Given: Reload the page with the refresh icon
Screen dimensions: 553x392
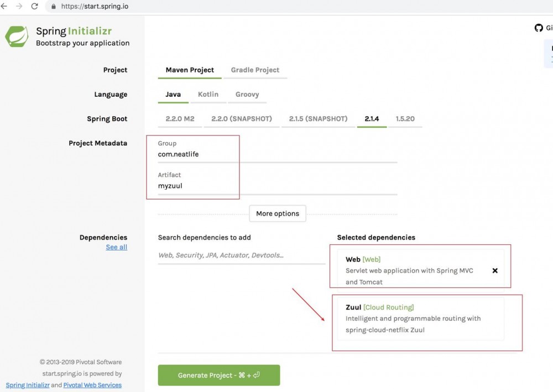Looking at the screenshot, I should pyautogui.click(x=35, y=7).
